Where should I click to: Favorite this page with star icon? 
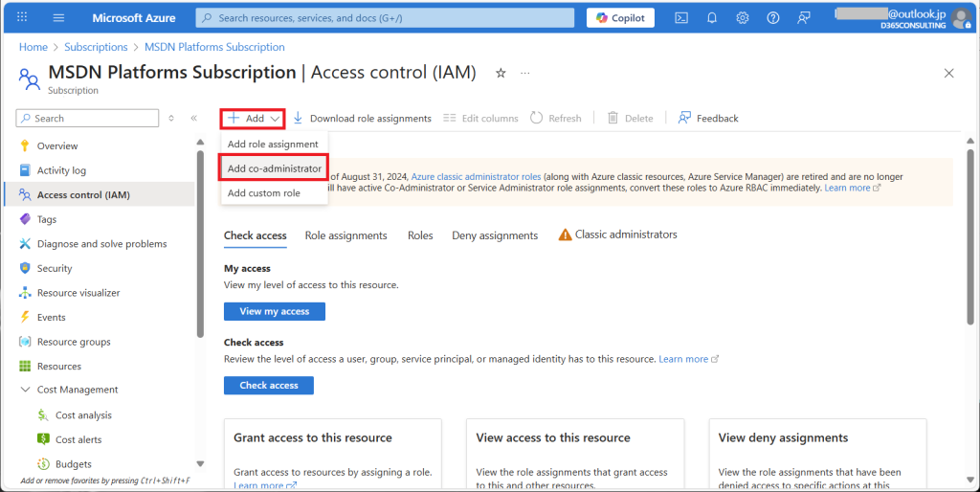pos(501,73)
